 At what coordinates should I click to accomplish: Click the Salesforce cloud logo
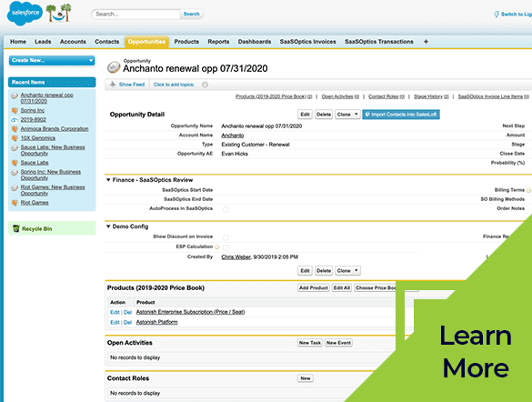pos(25,14)
